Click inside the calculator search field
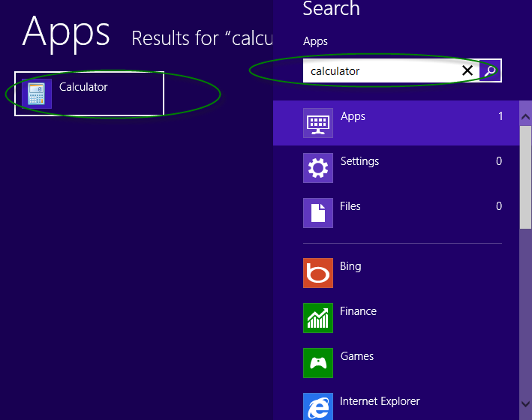 pyautogui.click(x=382, y=71)
